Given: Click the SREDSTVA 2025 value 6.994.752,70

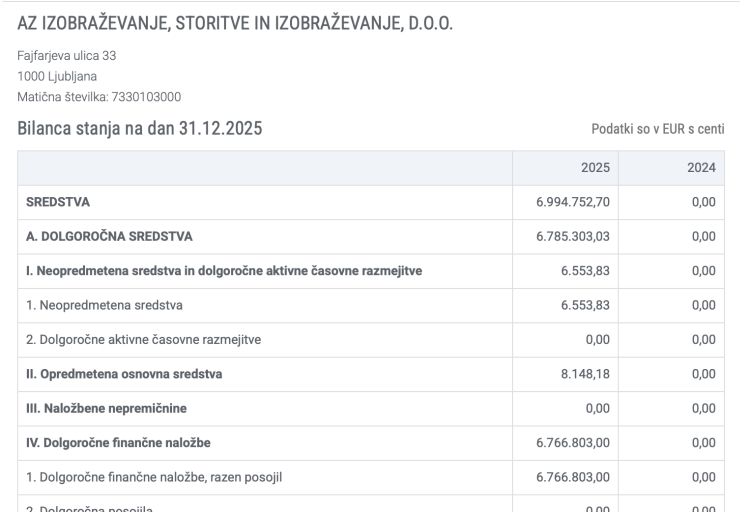Looking at the screenshot, I should pos(573,202).
